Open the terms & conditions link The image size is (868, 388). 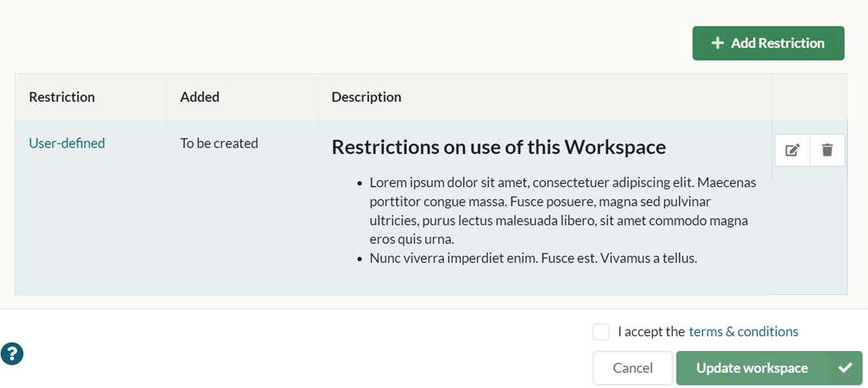point(743,332)
